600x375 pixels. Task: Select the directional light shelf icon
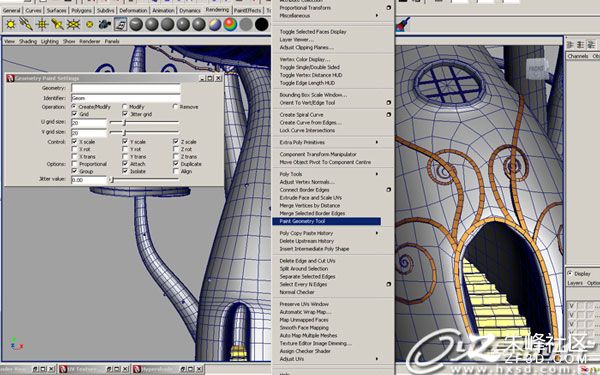coord(26,24)
